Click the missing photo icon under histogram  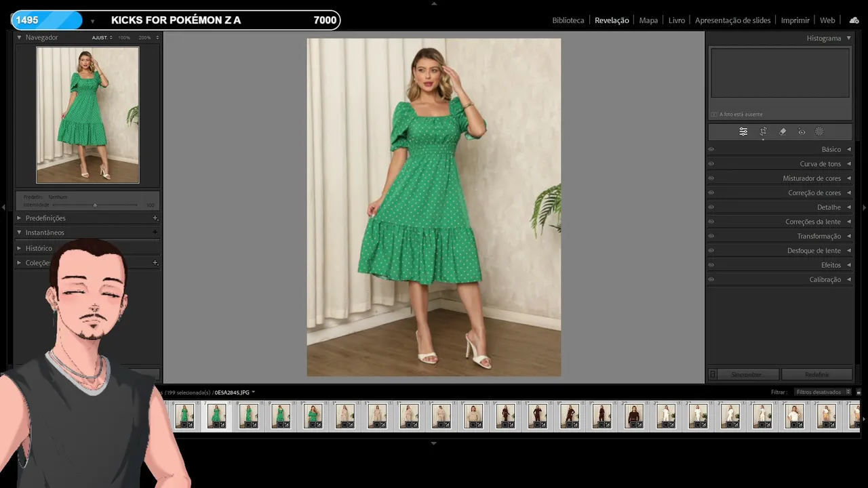coord(714,115)
